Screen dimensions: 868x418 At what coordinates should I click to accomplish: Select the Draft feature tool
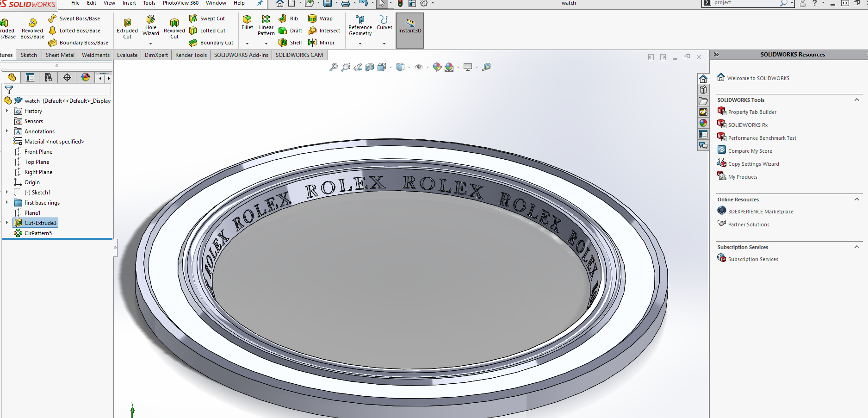point(290,31)
